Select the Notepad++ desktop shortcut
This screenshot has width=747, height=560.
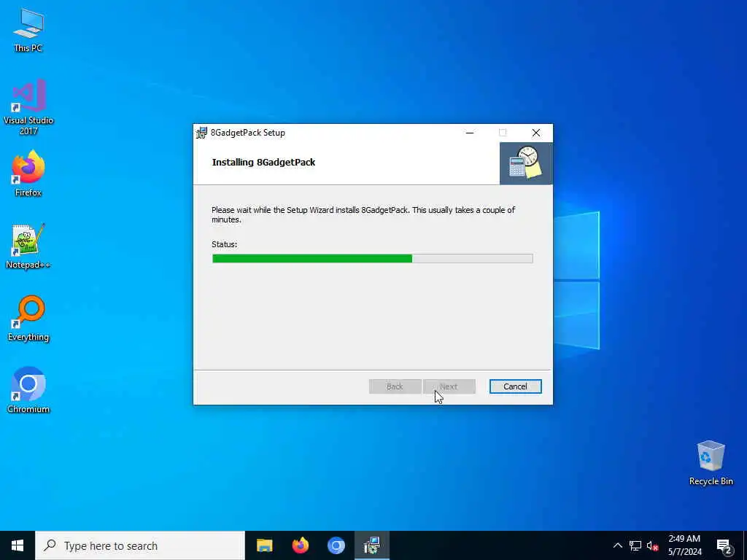[28, 246]
